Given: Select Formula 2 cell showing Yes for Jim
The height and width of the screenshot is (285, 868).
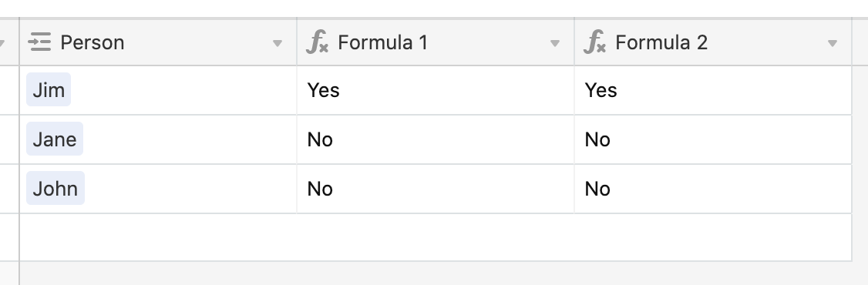Looking at the screenshot, I should pyautogui.click(x=713, y=90).
